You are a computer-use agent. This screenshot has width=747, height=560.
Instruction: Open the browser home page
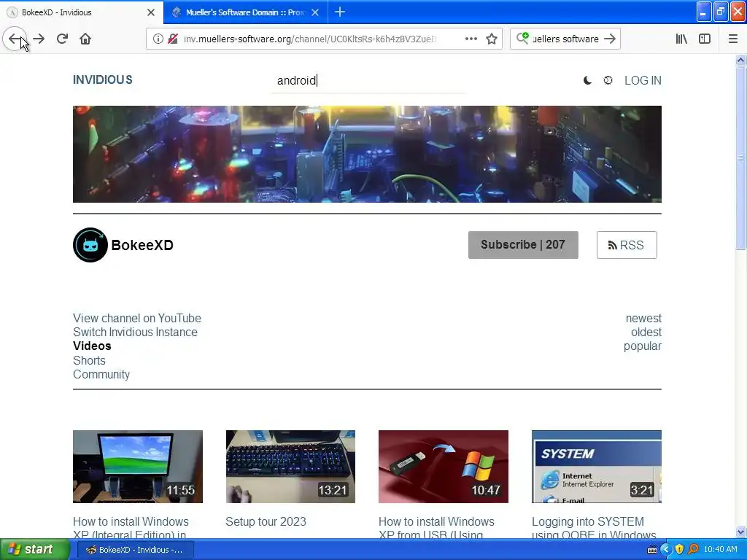(x=85, y=39)
